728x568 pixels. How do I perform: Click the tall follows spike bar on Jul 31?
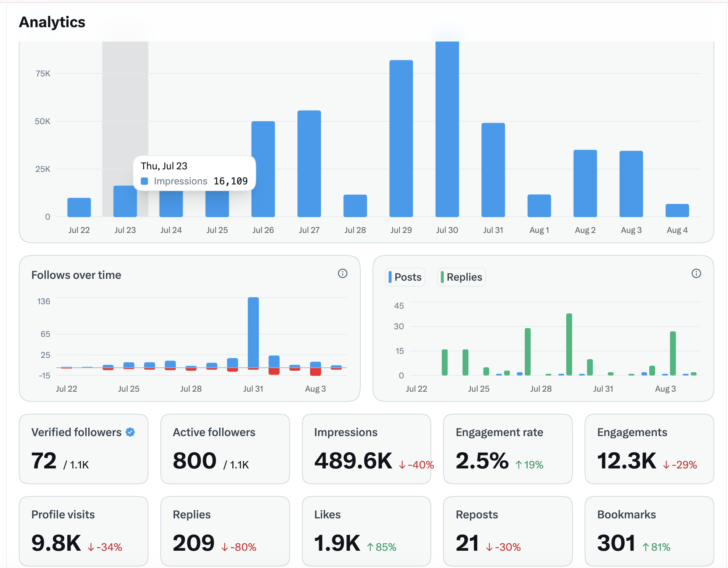pyautogui.click(x=253, y=332)
